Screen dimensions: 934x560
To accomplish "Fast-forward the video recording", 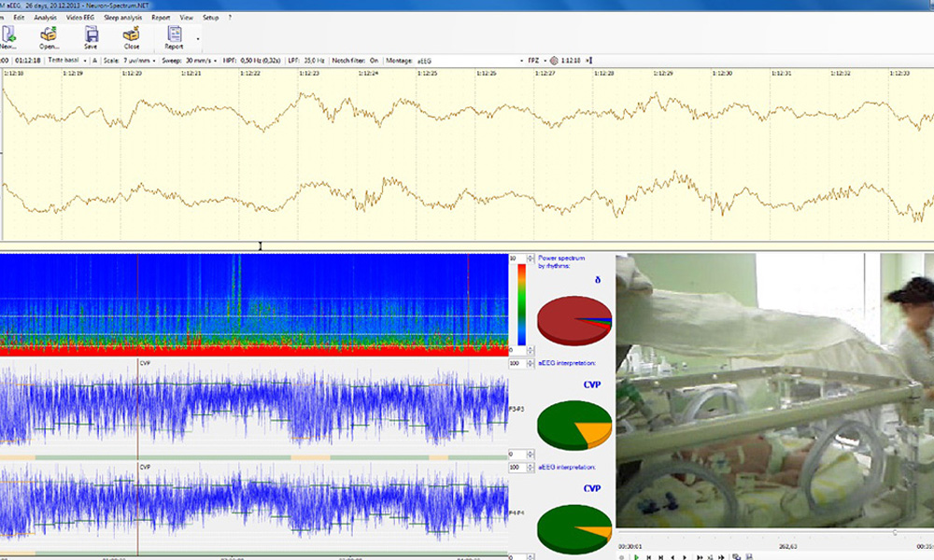I will 699,556.
